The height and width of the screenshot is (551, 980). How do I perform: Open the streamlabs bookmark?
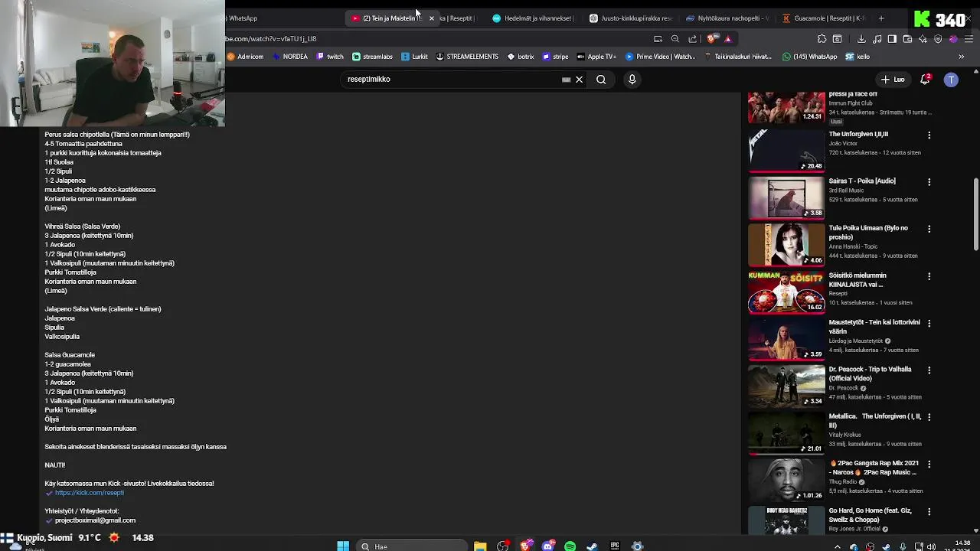tap(372, 57)
